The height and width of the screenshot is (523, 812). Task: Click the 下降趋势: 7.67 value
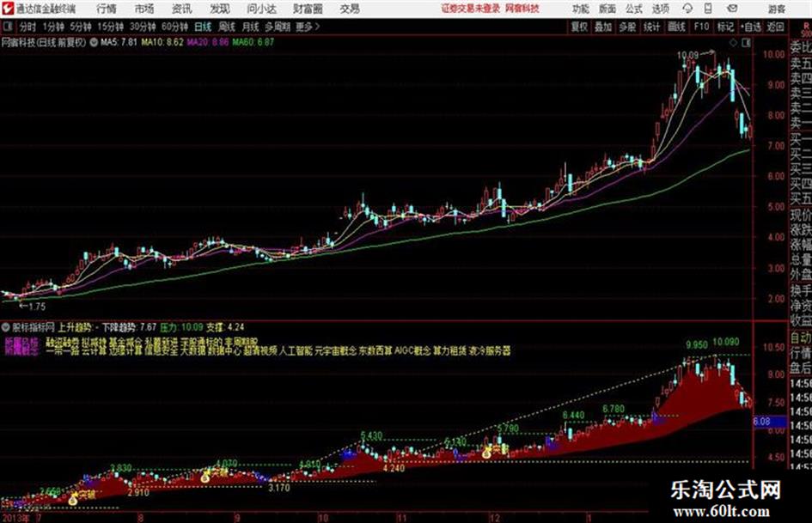point(129,327)
